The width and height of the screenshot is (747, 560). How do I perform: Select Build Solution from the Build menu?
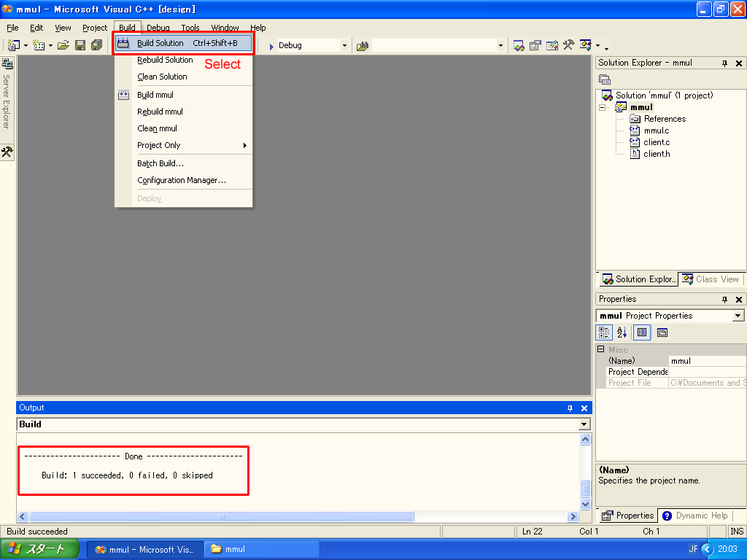183,43
